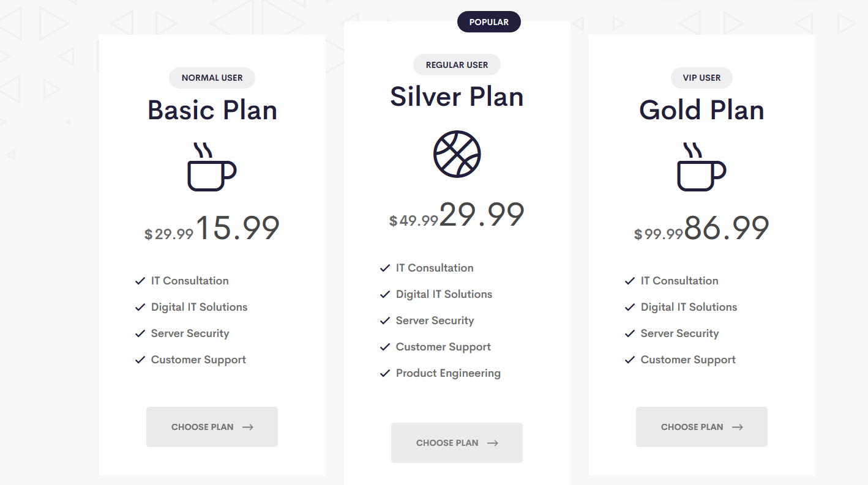The height and width of the screenshot is (485, 868).
Task: Choose the Gold Plan with its button
Action: 702,427
